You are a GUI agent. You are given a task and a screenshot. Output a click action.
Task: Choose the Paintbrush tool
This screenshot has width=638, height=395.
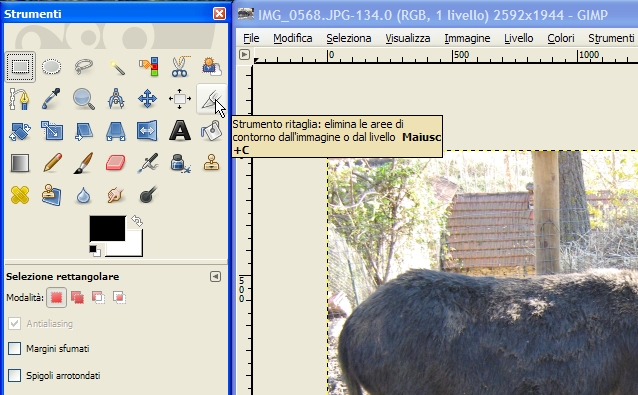tap(84, 163)
